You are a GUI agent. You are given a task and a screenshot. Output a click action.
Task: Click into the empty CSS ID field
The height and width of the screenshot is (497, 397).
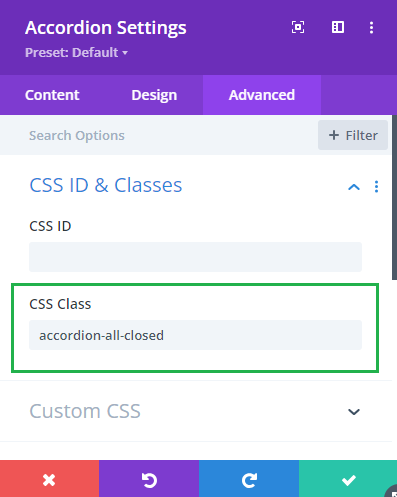[195, 257]
